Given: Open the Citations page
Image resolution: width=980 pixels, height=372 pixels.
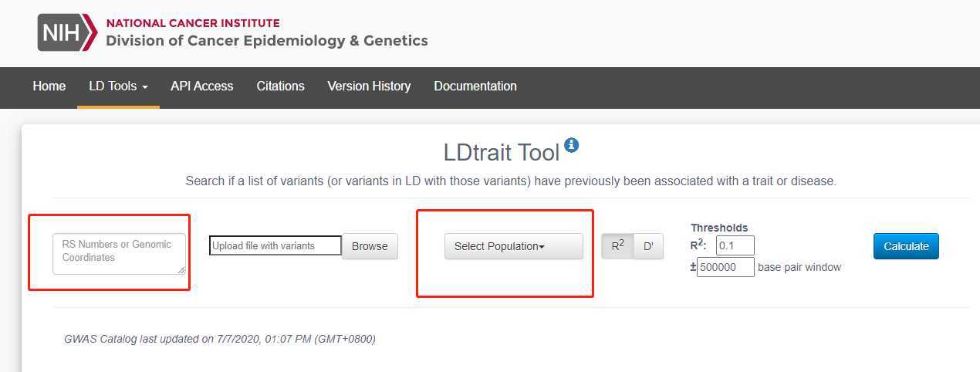Looking at the screenshot, I should coord(280,86).
